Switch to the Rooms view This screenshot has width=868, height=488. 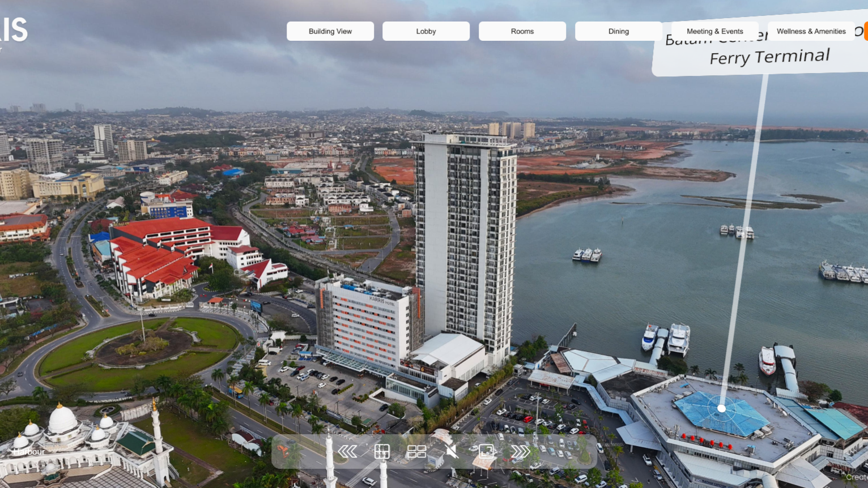pyautogui.click(x=522, y=31)
